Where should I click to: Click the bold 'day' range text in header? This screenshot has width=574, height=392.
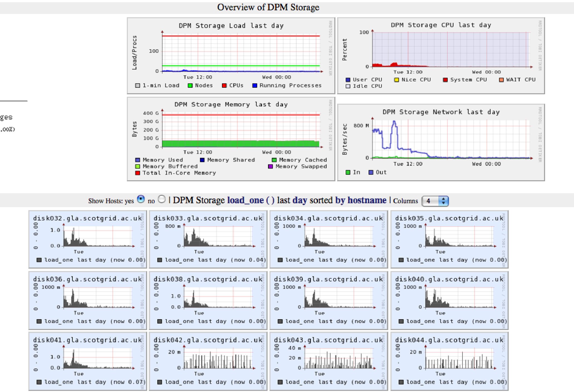[300, 200]
